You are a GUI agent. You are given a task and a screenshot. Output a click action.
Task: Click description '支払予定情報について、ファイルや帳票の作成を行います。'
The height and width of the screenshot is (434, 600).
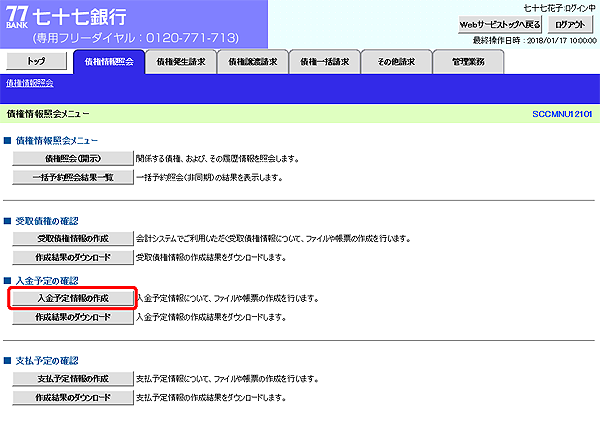point(228,379)
